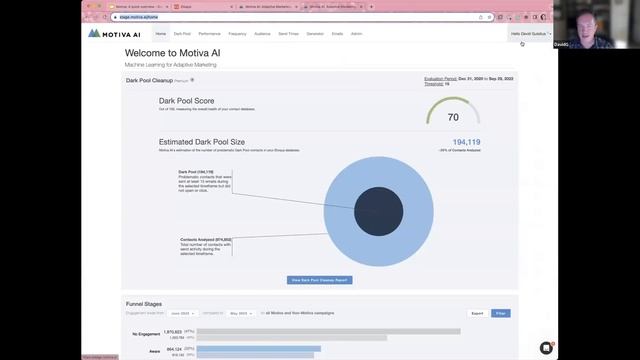Click the No Engagement stage label

tap(146, 334)
